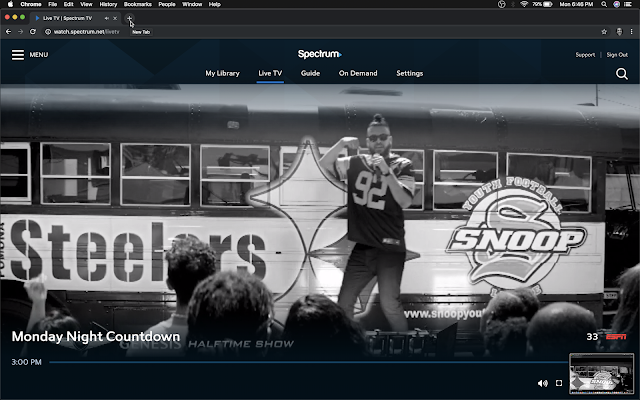Click the 3:00 PM start time
Viewport: 640px width, 400px height.
click(x=27, y=362)
